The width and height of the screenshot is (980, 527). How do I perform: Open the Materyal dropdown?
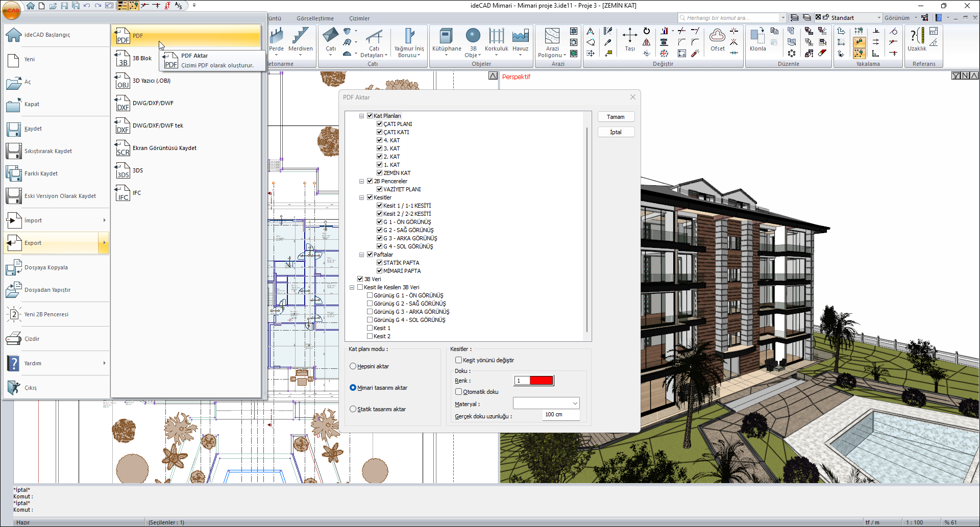(x=546, y=404)
